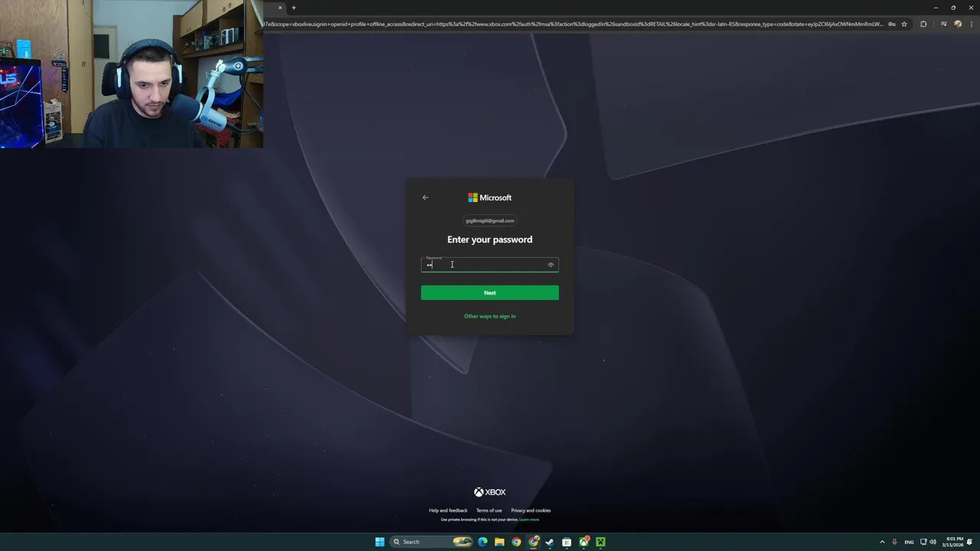Close the current browser tab
This screenshot has width=980, height=551.
coord(280,8)
